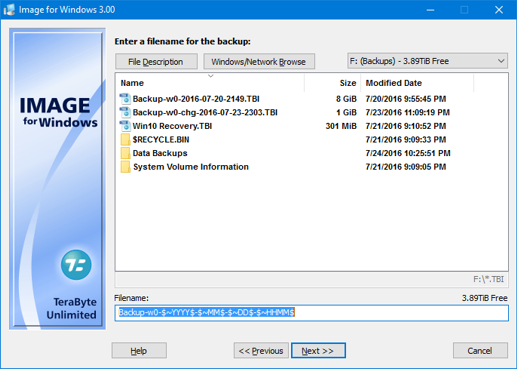Click the Win10 Recovery.TBI image icon
The height and width of the screenshot is (369, 517).
click(x=125, y=126)
